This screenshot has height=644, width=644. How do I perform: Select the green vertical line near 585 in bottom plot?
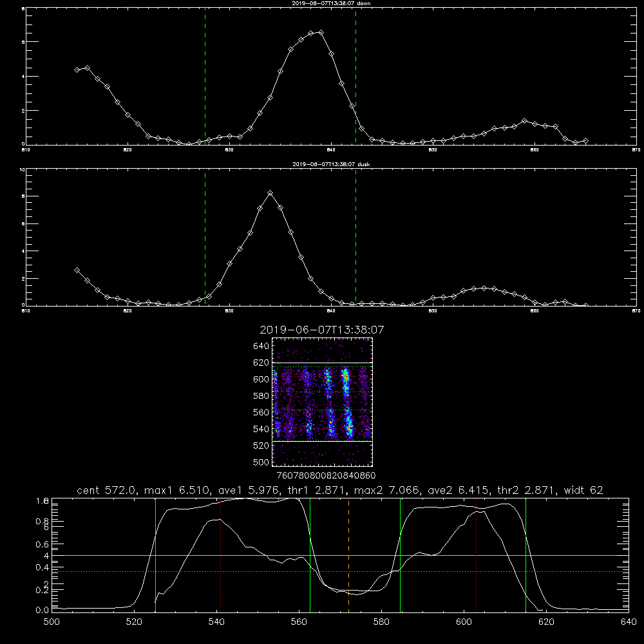tap(400, 555)
